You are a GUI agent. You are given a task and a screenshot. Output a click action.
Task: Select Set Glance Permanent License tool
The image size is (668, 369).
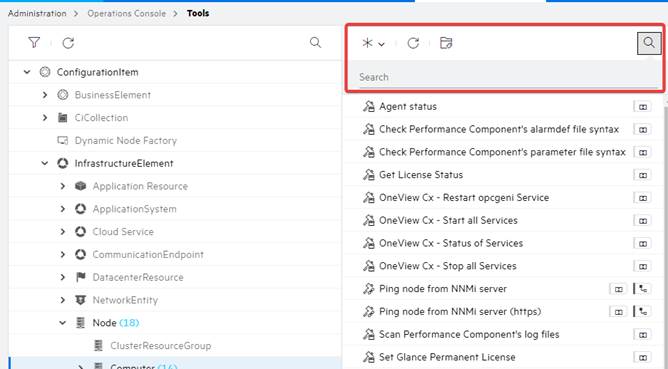click(x=447, y=357)
